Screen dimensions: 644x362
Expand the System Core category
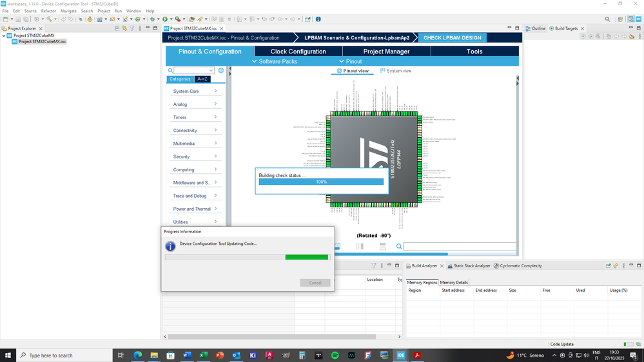point(195,91)
